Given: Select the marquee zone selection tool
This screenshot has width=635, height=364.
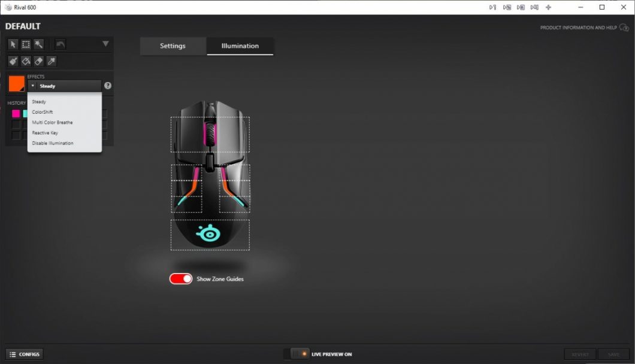Looking at the screenshot, I should click(x=25, y=44).
